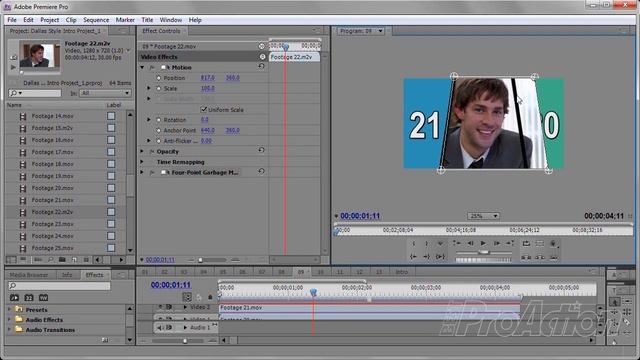
Task: Open sequence tab 10 in timeline
Action: point(320,271)
